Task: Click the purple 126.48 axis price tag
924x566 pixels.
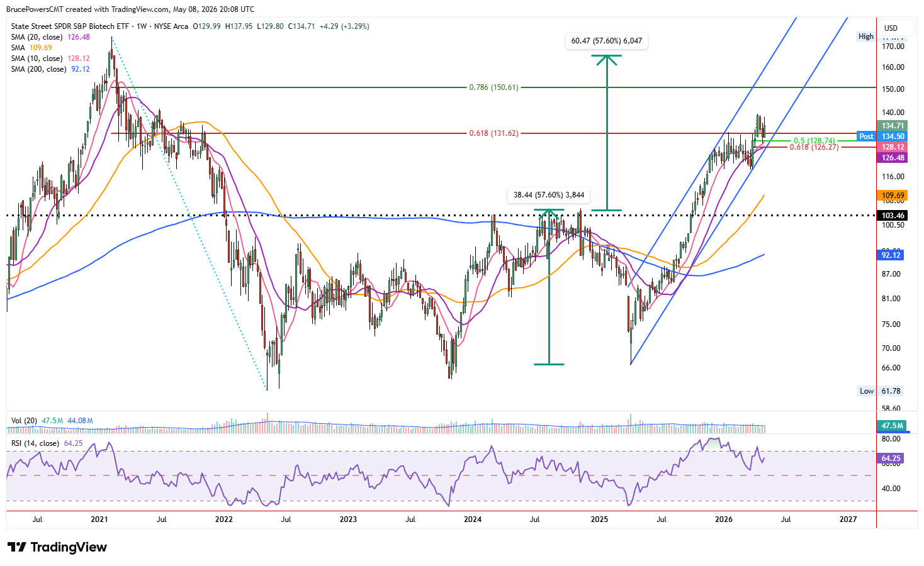Action: coord(892,158)
